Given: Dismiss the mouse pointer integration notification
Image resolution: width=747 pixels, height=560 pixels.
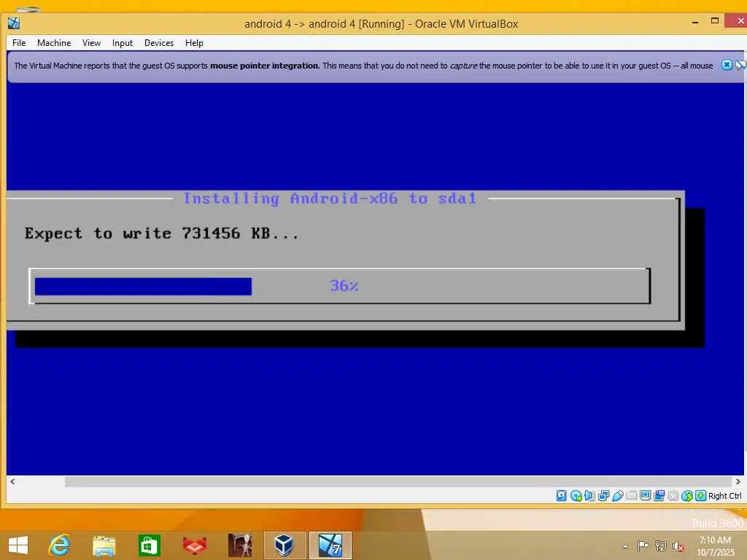Looking at the screenshot, I should 727,65.
